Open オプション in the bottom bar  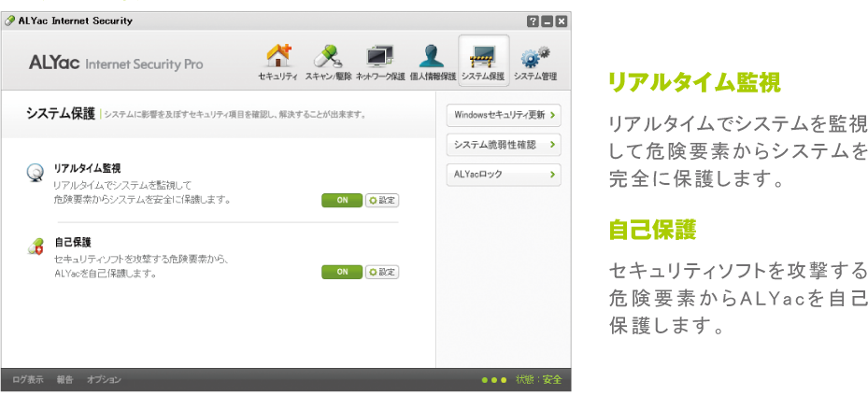coord(104,379)
